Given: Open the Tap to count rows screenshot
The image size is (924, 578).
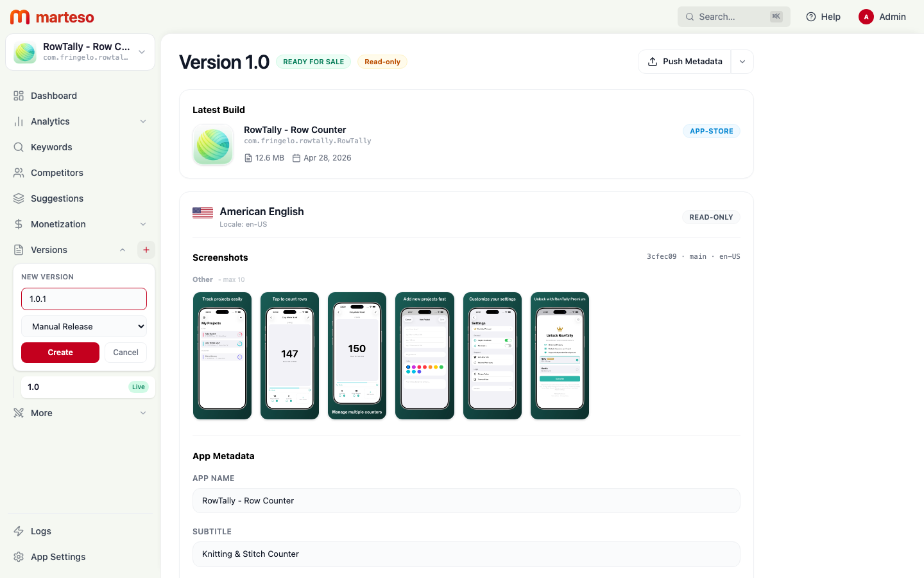Looking at the screenshot, I should coord(290,356).
